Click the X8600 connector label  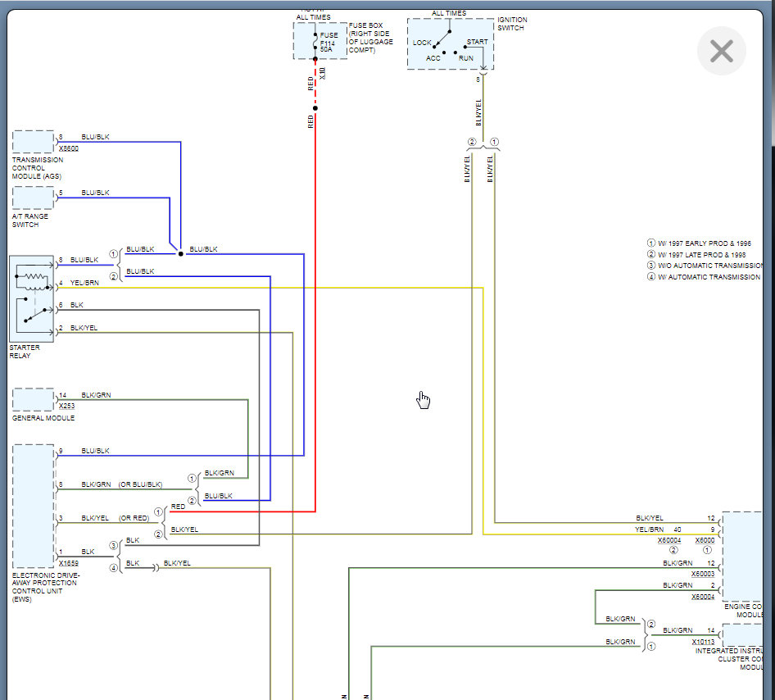pyautogui.click(x=69, y=148)
